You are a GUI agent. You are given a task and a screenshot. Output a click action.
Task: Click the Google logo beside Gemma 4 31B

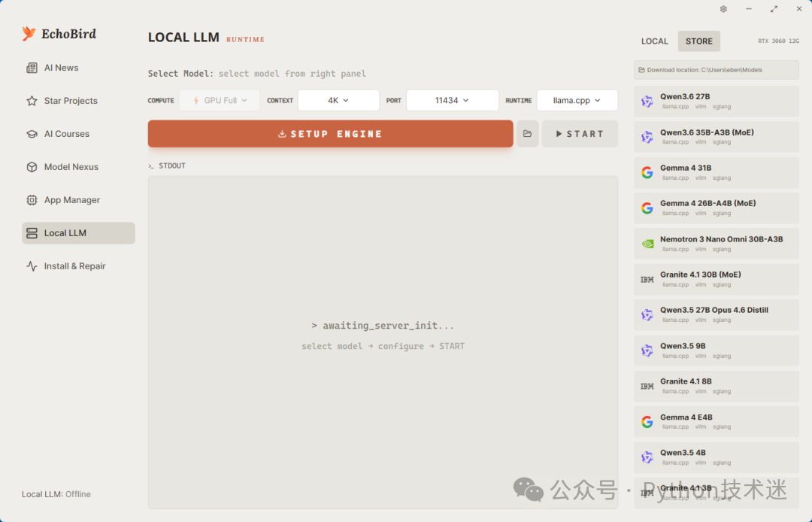(x=647, y=172)
